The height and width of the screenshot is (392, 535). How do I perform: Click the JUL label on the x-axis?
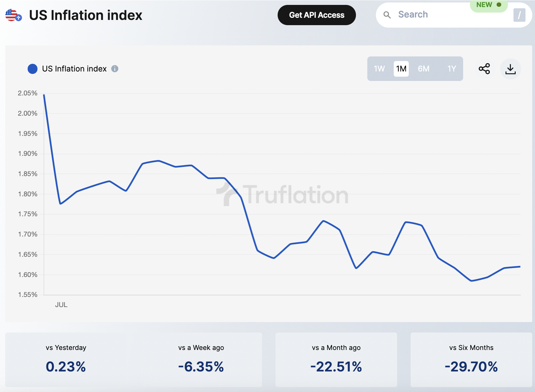[61, 305]
